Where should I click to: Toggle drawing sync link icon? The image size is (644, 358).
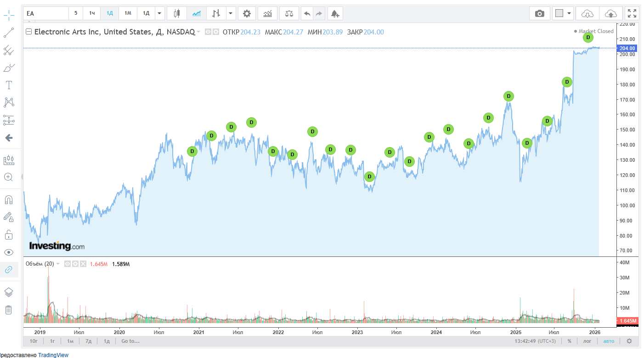[9, 270]
